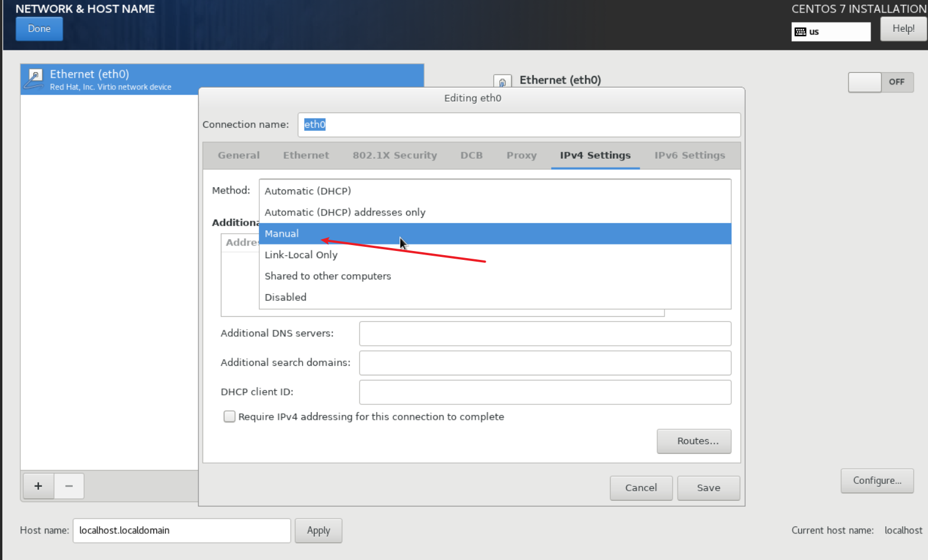Open the General tab
This screenshot has width=928, height=560.
click(239, 156)
